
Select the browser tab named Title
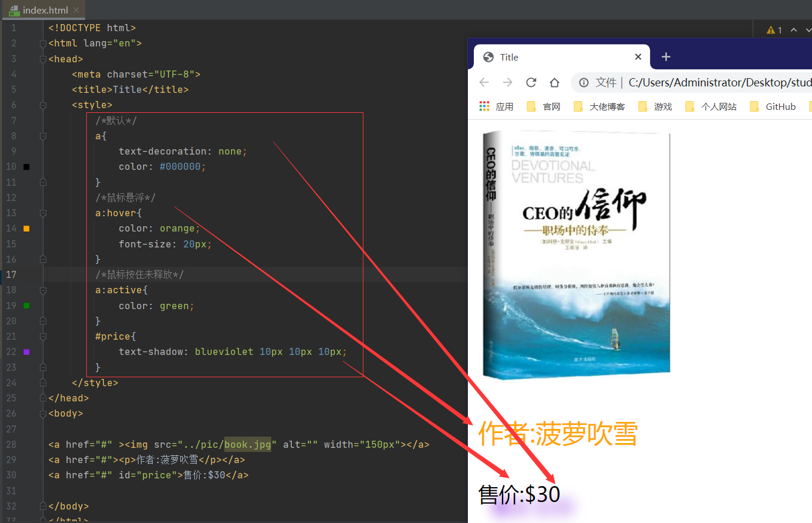pyautogui.click(x=561, y=57)
